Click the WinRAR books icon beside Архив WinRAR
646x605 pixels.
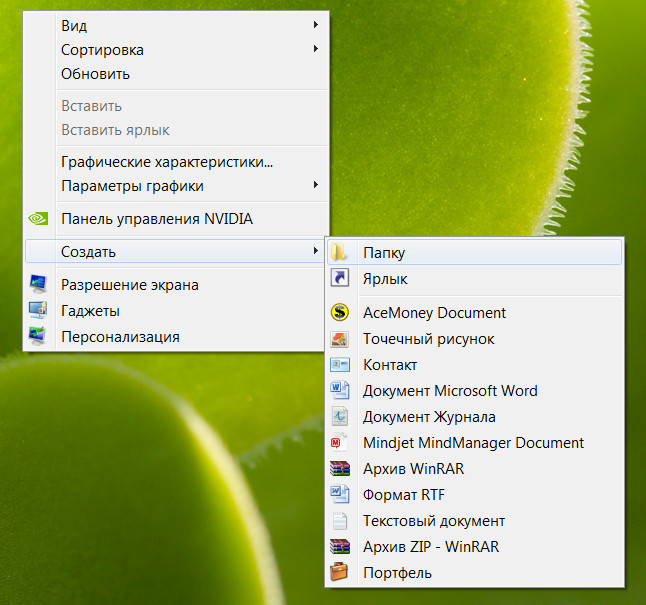(x=340, y=469)
